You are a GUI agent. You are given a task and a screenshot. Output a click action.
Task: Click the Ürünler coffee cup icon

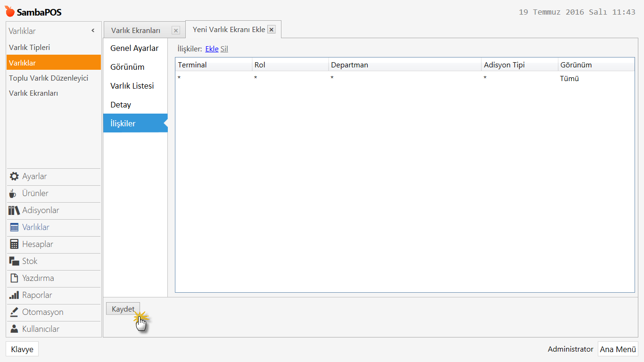[x=13, y=193]
